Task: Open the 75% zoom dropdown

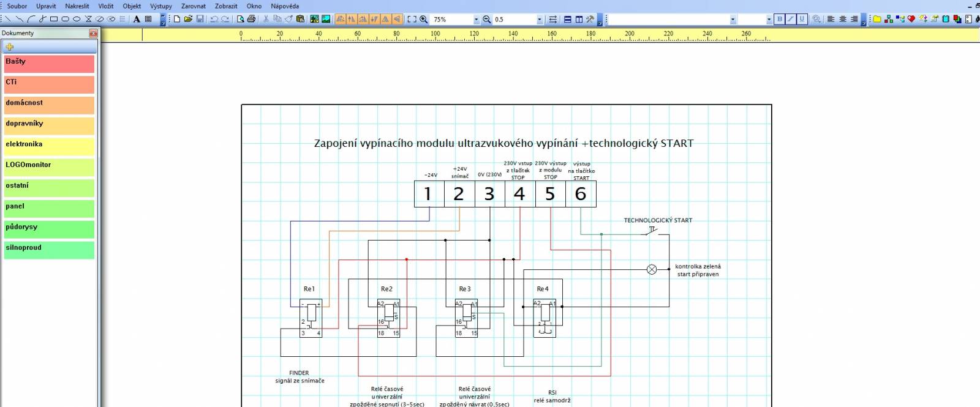Action: 475,20
